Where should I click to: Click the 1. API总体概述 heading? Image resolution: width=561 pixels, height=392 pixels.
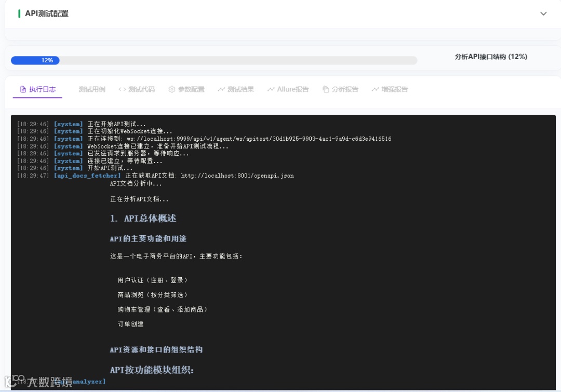[x=143, y=219]
